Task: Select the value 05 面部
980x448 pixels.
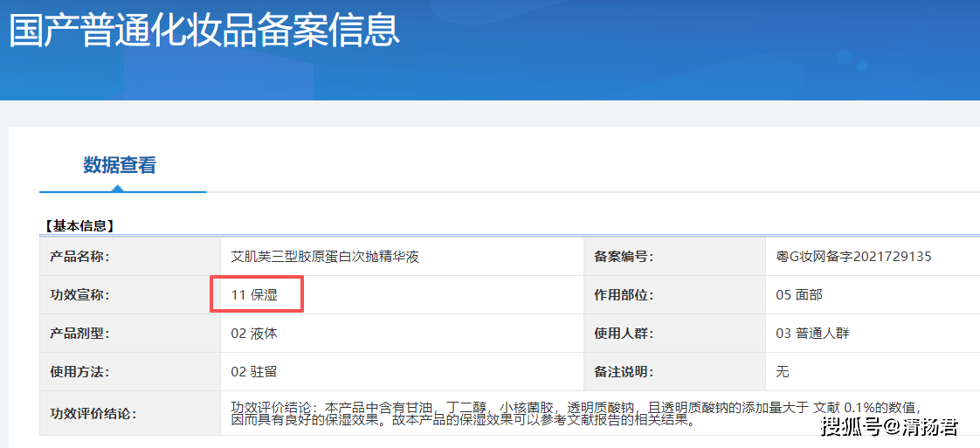Action: pyautogui.click(x=799, y=295)
